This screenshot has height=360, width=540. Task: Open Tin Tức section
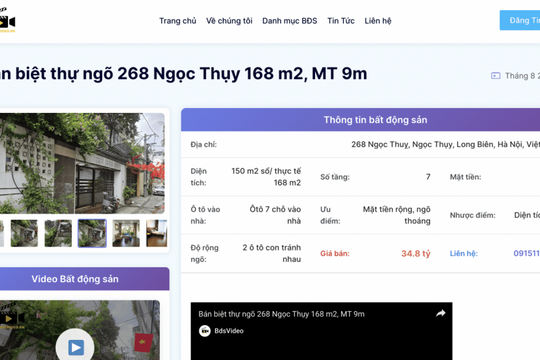click(x=341, y=21)
